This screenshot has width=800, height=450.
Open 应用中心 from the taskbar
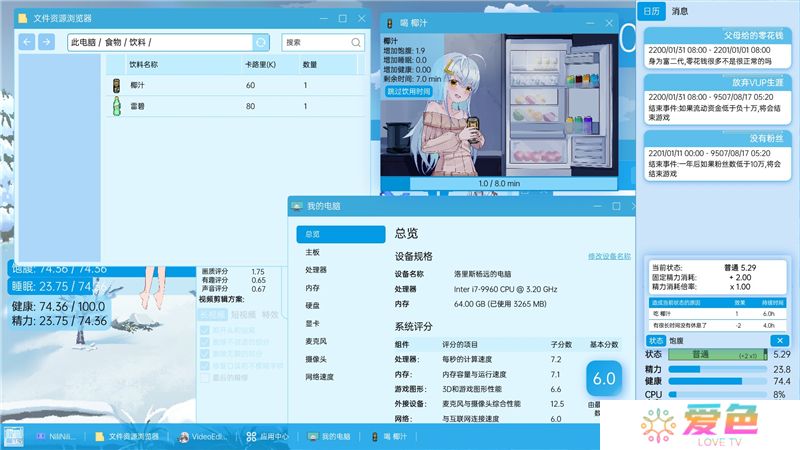267,437
